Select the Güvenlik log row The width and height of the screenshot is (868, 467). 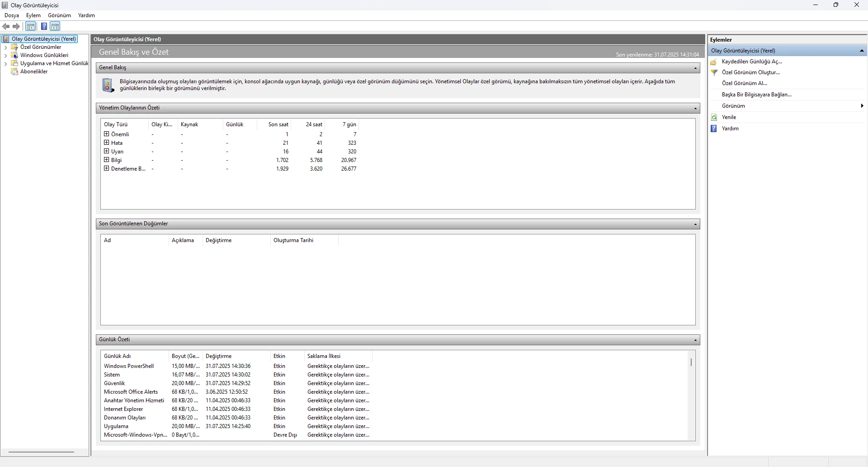click(237, 383)
